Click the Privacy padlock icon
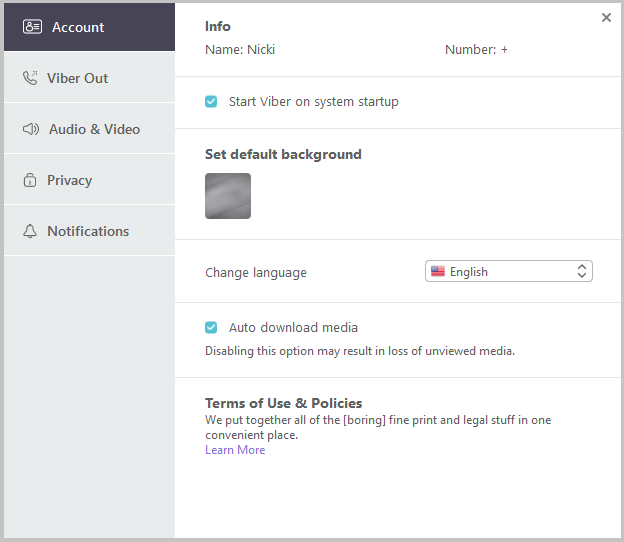This screenshot has width=624, height=542. 30,180
